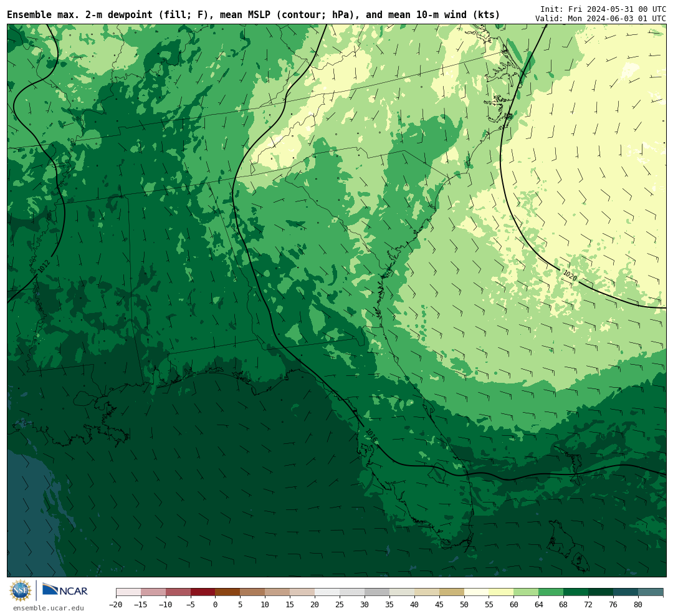Select the Init: Fri 2024-05-31 00 UTC text
Image resolution: width=673 pixels, height=616 pixels.
pos(603,9)
